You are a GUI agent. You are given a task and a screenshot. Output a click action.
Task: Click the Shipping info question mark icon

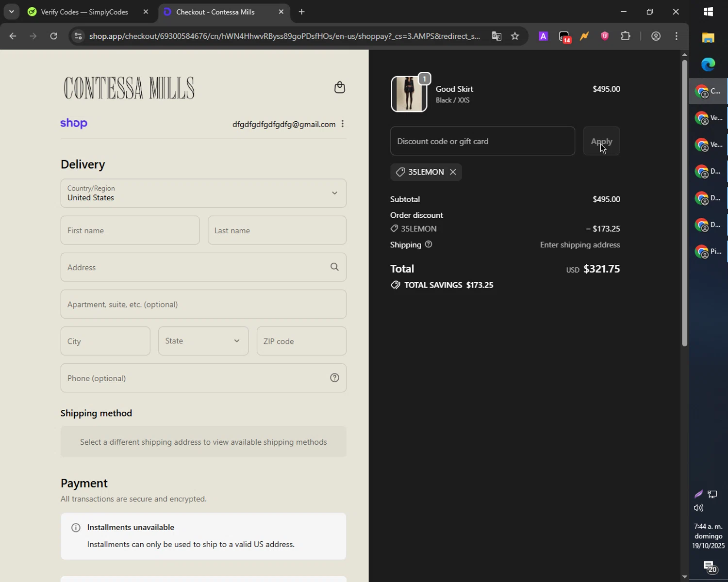point(429,244)
